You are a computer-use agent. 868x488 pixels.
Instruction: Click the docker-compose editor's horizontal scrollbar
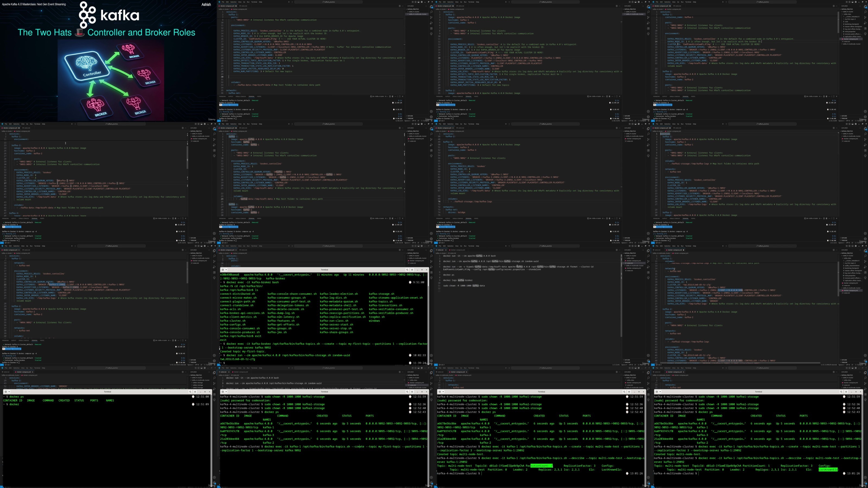pyautogui.click(x=740, y=363)
